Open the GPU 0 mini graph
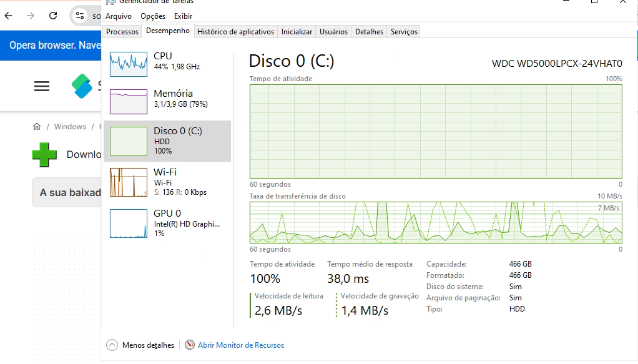The width and height of the screenshot is (638, 364). pos(129,223)
